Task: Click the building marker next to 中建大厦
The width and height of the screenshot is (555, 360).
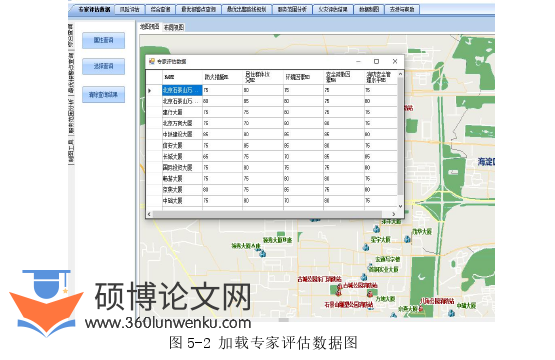Action: coord(451,313)
